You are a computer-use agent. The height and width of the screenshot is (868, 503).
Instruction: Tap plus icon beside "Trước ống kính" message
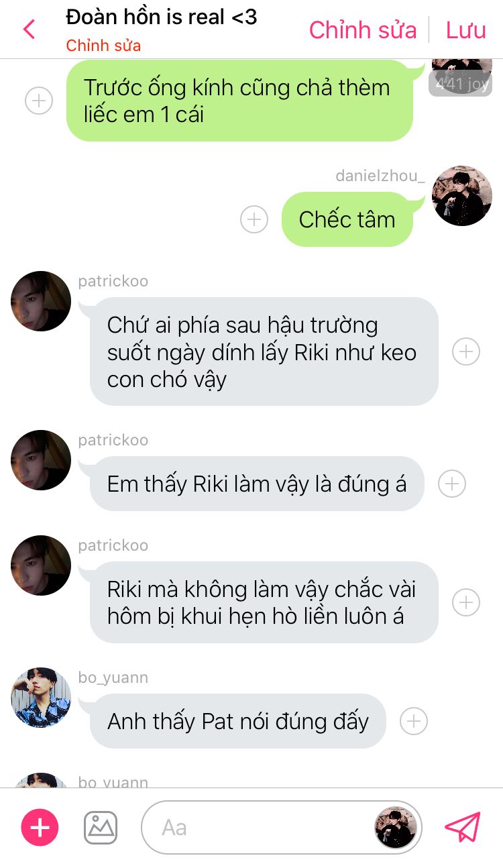39,101
